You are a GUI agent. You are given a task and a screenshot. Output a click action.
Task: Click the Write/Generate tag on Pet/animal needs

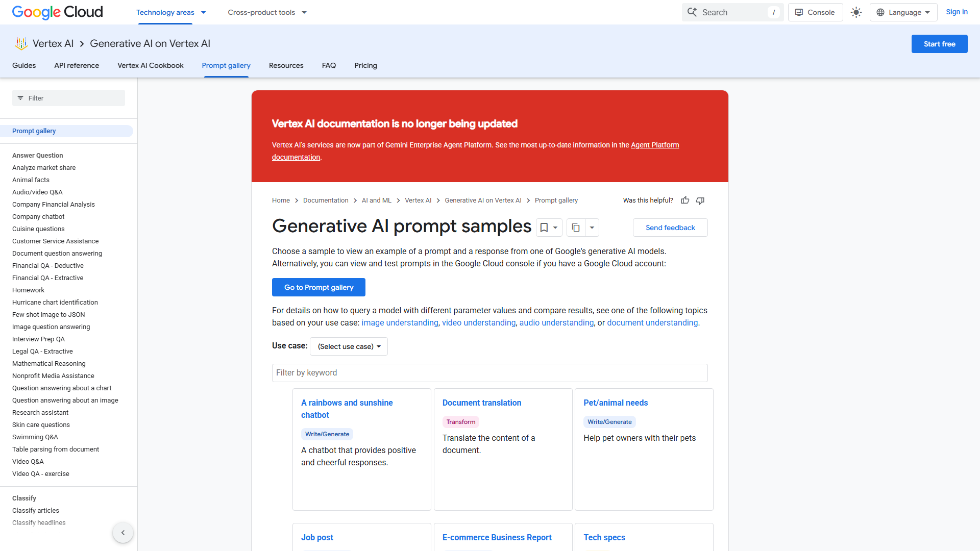pos(609,422)
